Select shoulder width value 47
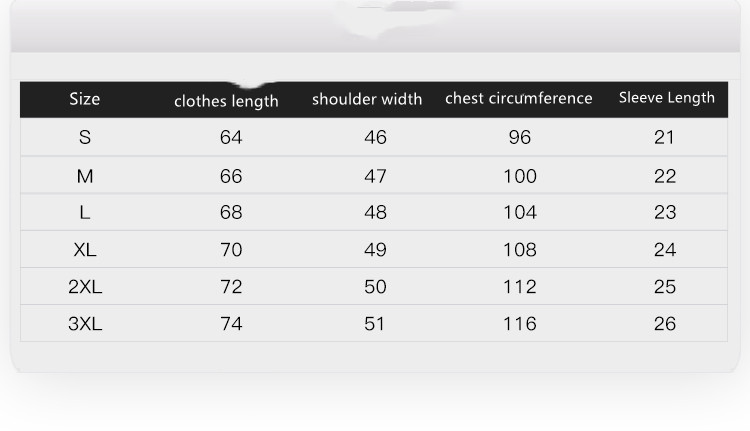This screenshot has width=750, height=431. click(x=375, y=176)
